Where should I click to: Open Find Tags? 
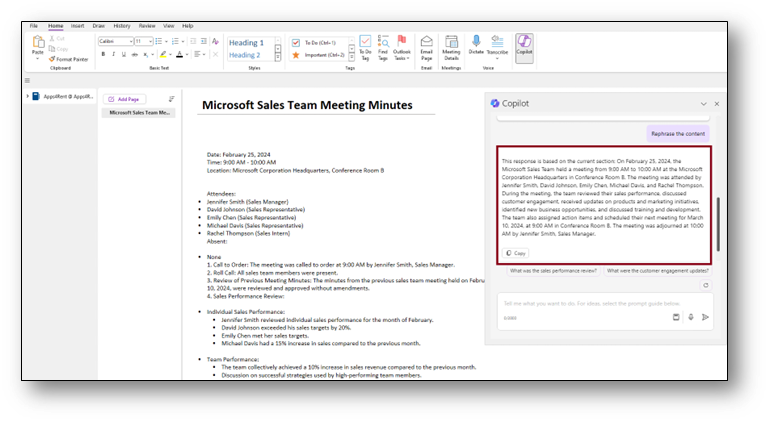(383, 48)
